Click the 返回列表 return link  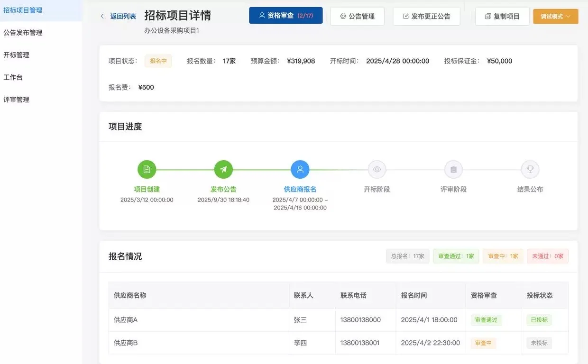(x=123, y=15)
